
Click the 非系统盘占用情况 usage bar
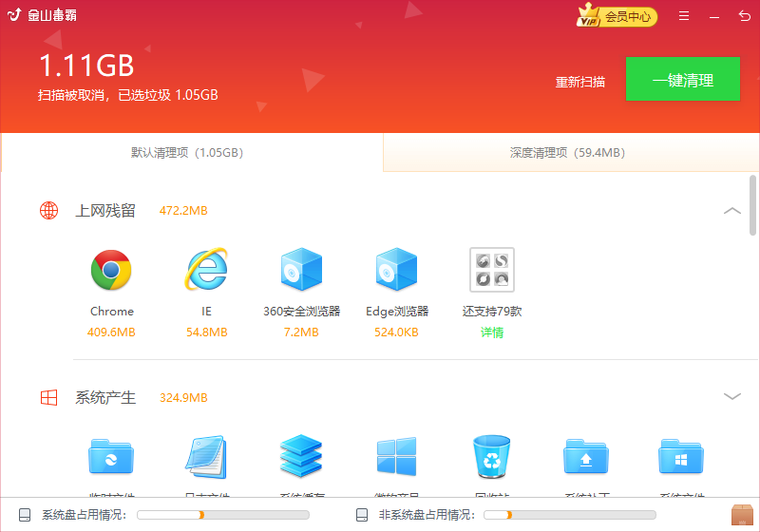(x=569, y=515)
